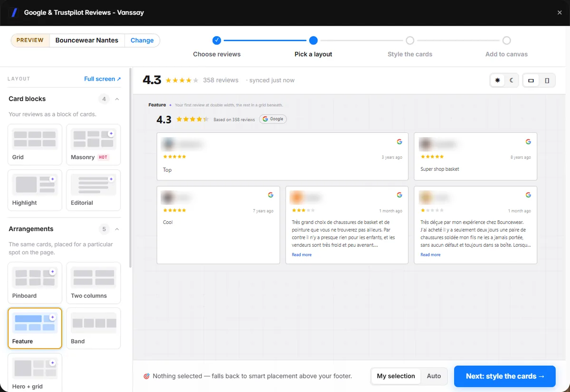570x392 pixels.
Task: Click the Arrangements count badge 5
Action: coord(104,229)
